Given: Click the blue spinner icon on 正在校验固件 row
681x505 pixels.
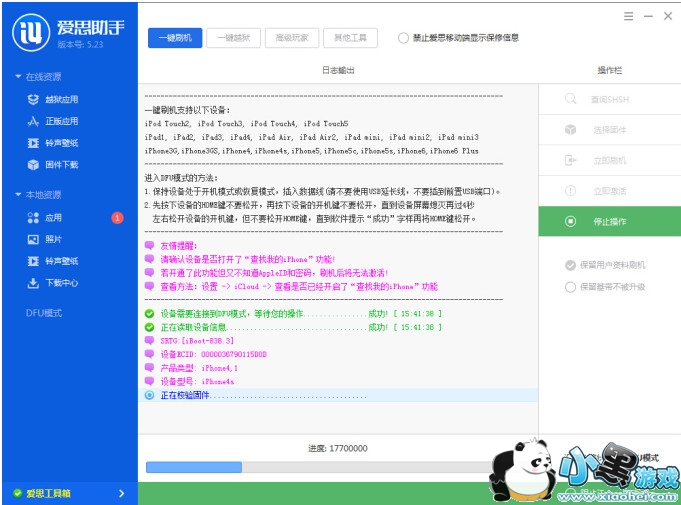Looking at the screenshot, I should coord(149,395).
